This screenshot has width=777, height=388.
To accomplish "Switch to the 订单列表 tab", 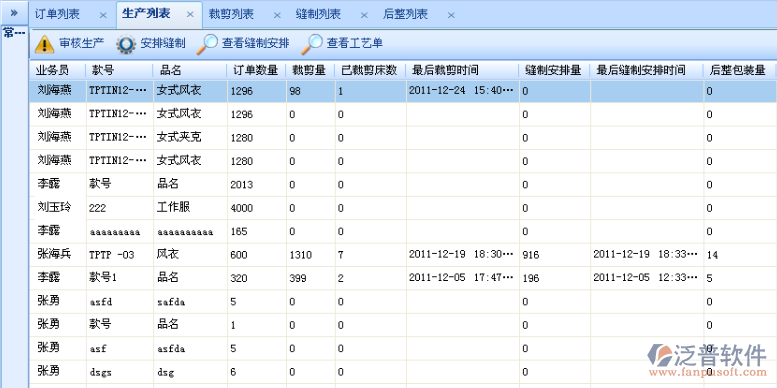I will click(x=57, y=14).
